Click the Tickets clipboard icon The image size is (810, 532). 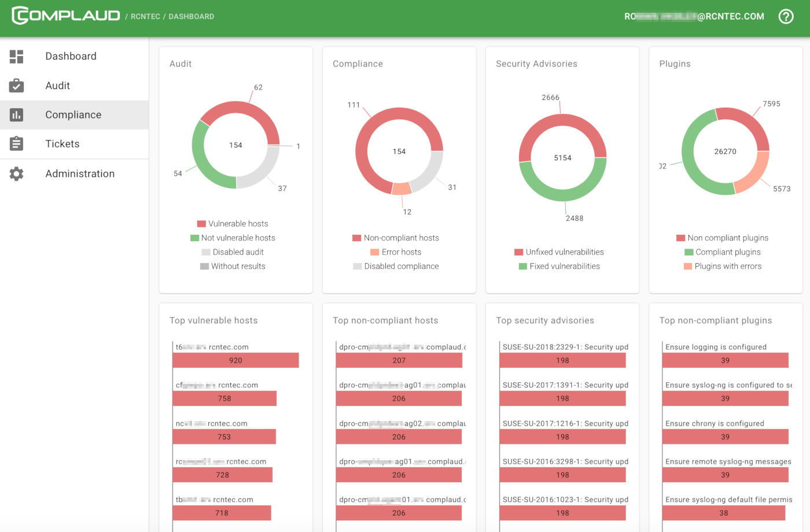(17, 144)
